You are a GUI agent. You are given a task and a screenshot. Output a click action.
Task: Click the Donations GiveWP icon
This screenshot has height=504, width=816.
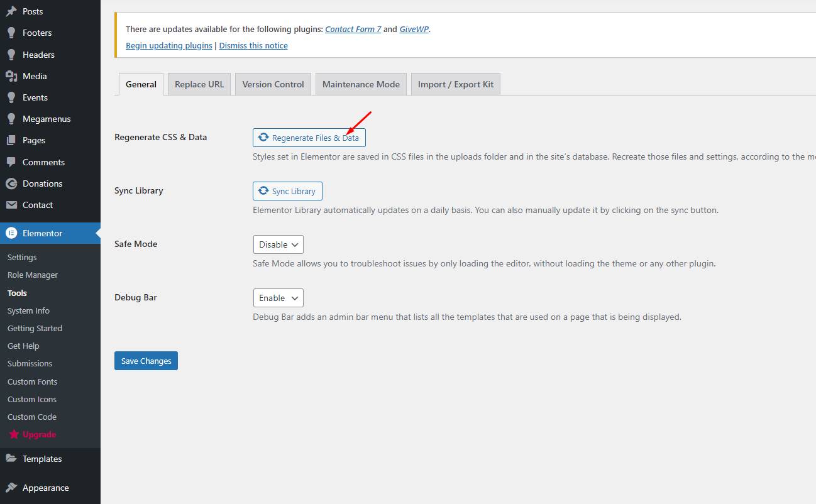[11, 184]
